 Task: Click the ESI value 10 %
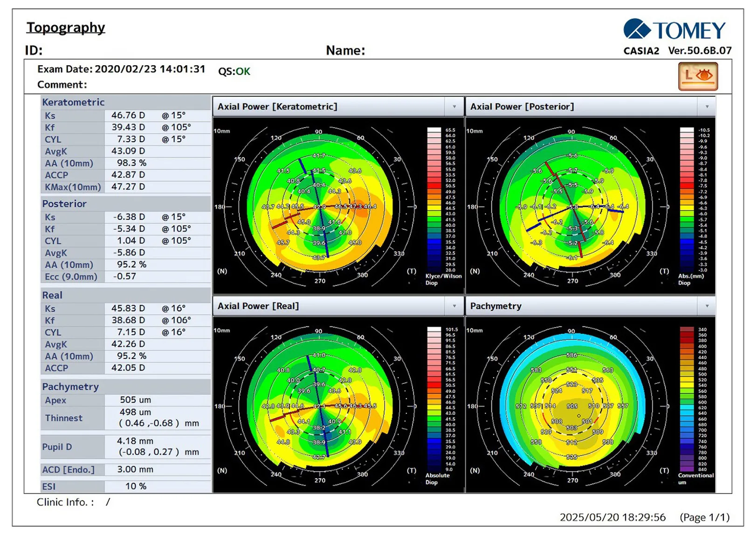point(136,486)
